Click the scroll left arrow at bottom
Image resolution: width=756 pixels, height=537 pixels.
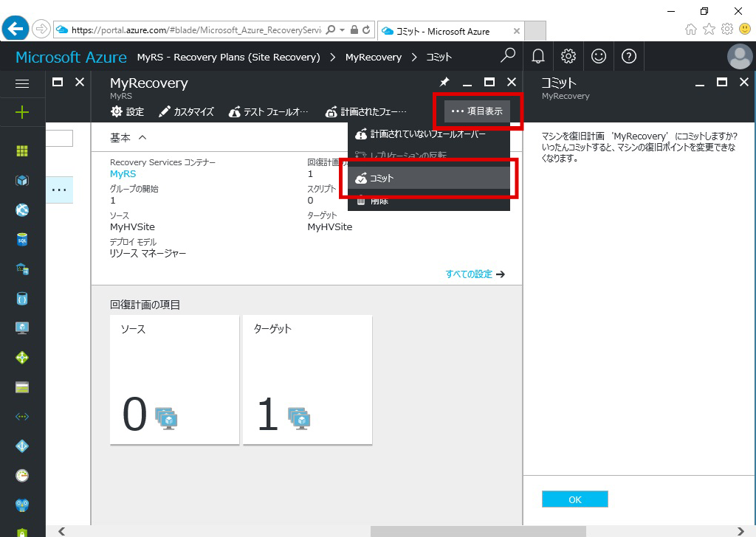(x=61, y=531)
